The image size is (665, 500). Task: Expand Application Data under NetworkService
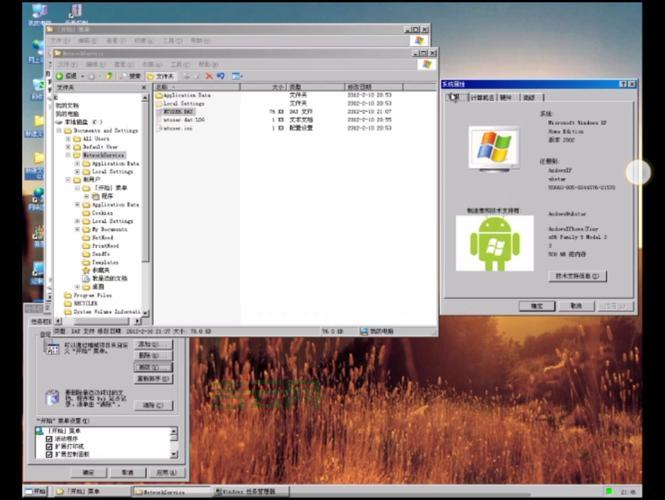(77, 163)
